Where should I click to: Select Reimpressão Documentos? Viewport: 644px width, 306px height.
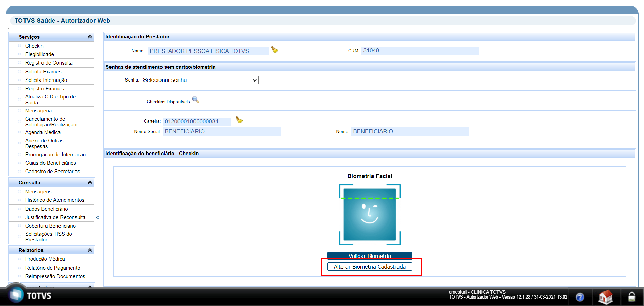pyautogui.click(x=55, y=276)
